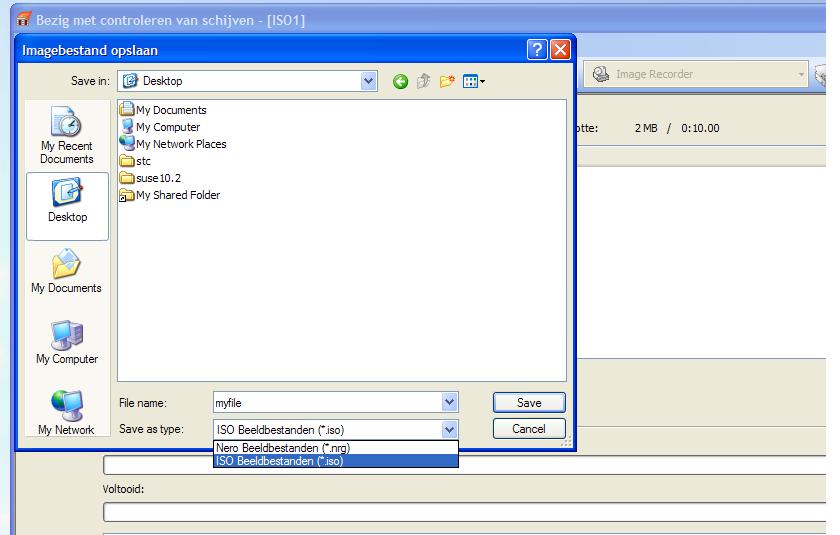Click the dialog help question mark button
Image resolution: width=840 pixels, height=535 pixels.
click(x=537, y=50)
